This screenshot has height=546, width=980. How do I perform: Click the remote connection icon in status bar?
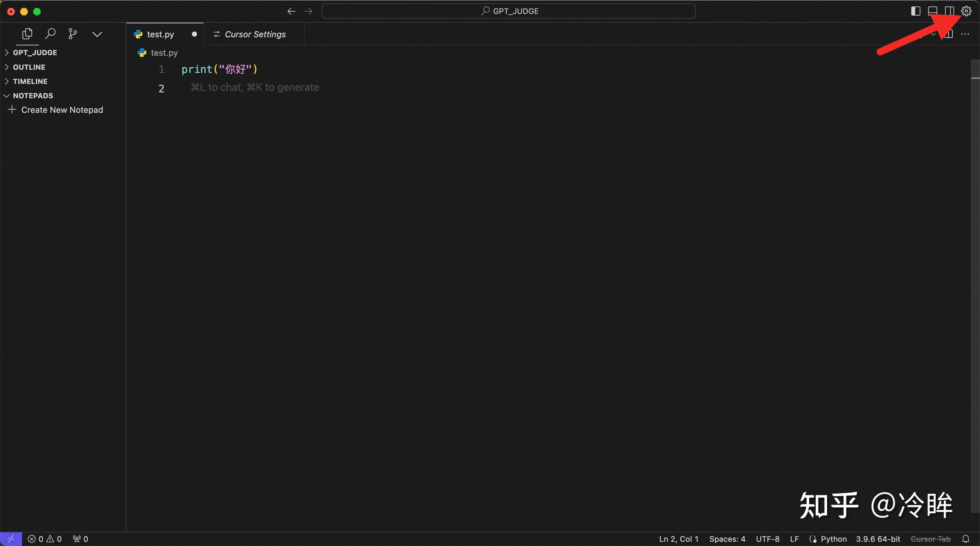(x=10, y=539)
